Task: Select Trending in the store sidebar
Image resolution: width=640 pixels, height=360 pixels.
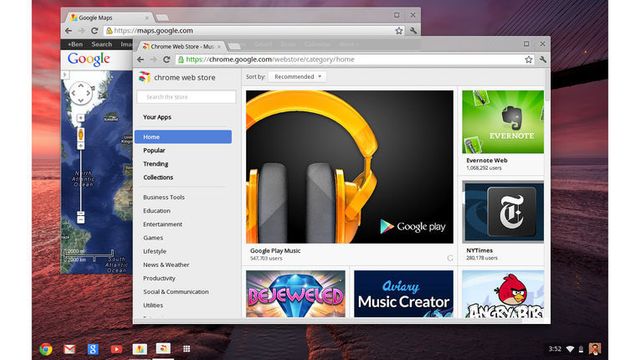Action: click(x=156, y=164)
